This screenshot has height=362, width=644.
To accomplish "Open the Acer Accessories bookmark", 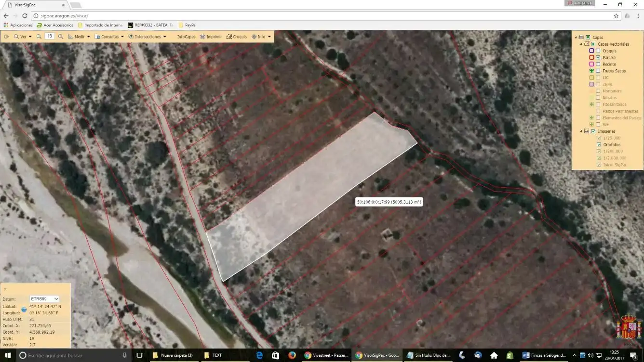I will point(55,25).
